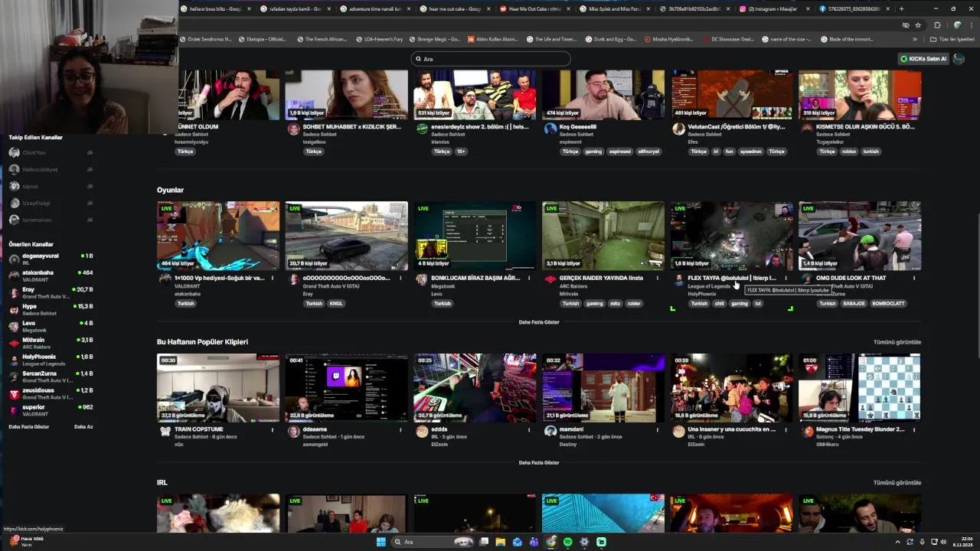Open three-dot menu for GERÇEK RAIDER YAYINDA card
Screen dimensions: 980x551
pyautogui.click(x=657, y=278)
